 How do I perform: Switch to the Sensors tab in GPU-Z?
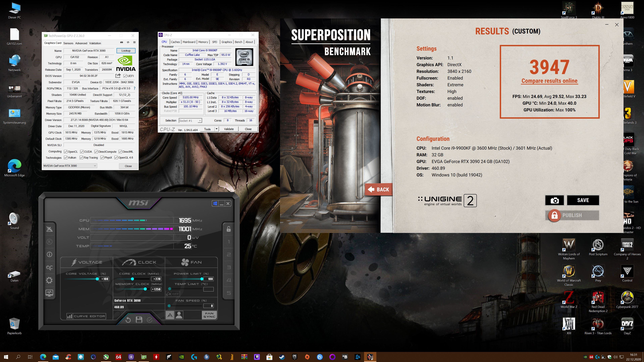(68, 43)
